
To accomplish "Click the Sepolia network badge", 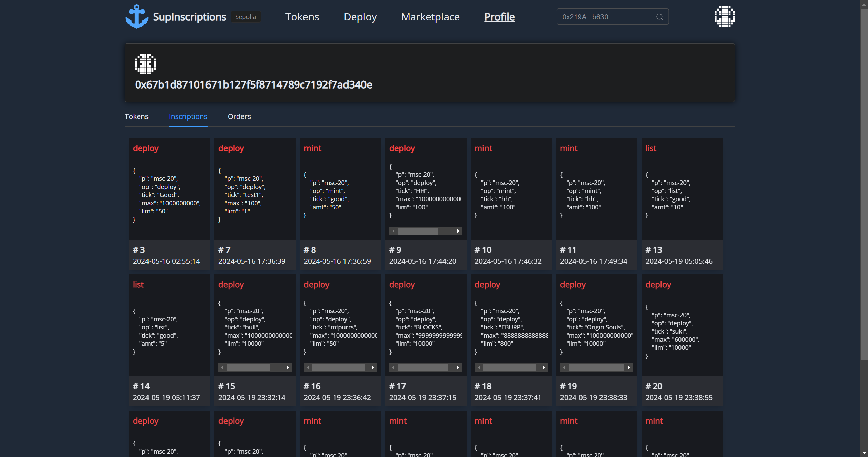I will [245, 17].
